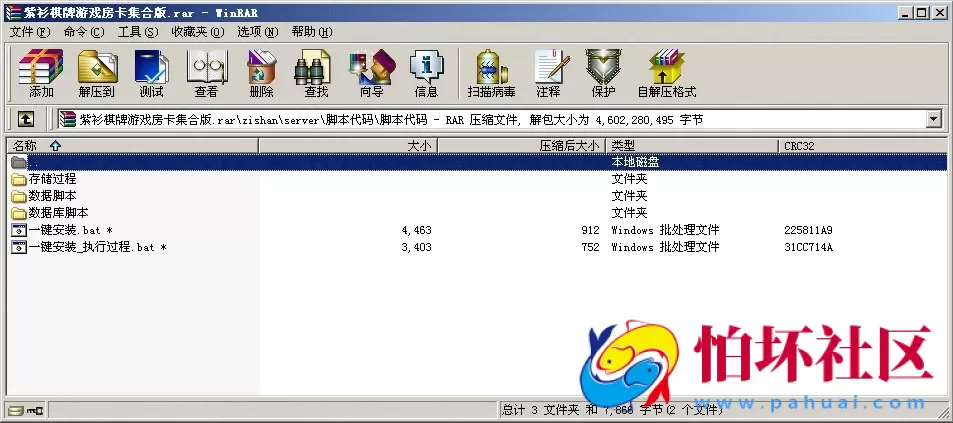Click the size value 3,403

point(417,247)
